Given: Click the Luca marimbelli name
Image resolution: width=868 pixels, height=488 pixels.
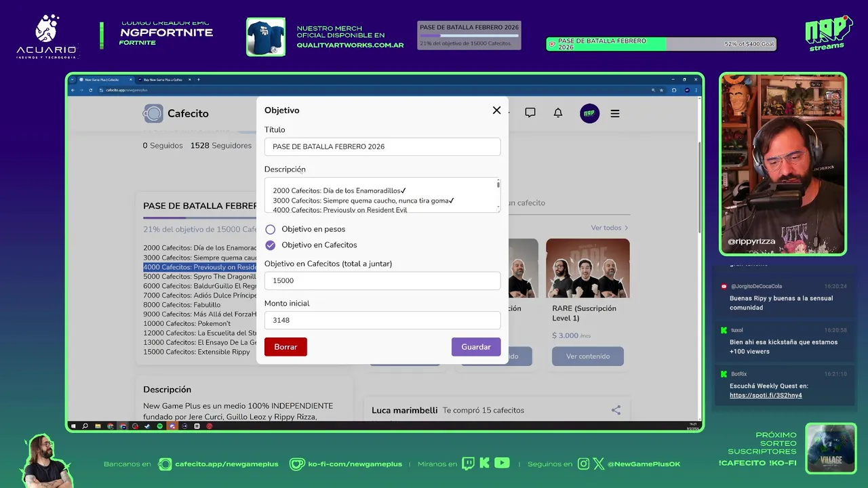Looking at the screenshot, I should tap(405, 410).
